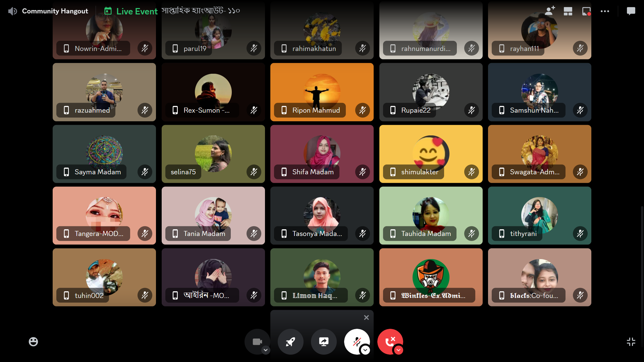This screenshot has width=644, height=362.
Task: Disconnect from the voice call
Action: [389, 341]
